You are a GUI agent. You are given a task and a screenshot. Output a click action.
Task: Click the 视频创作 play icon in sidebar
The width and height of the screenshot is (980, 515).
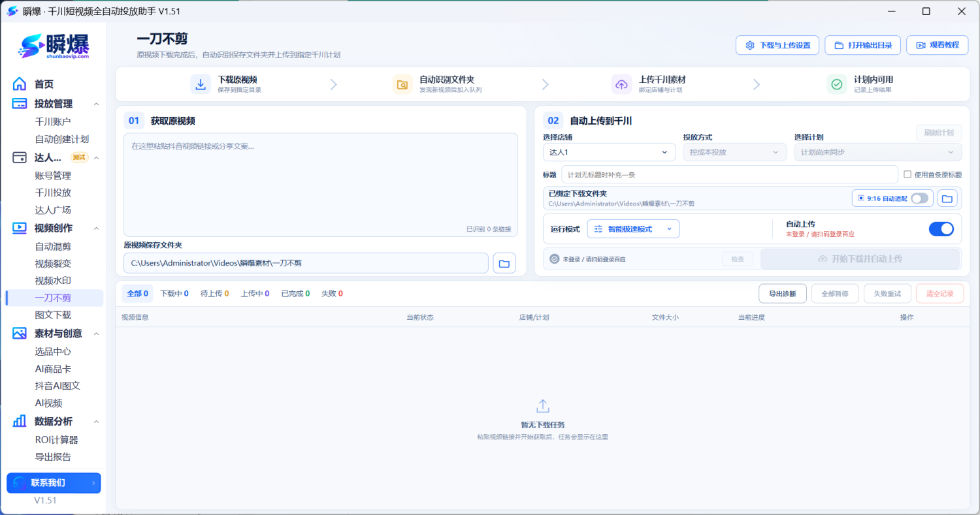pos(20,228)
